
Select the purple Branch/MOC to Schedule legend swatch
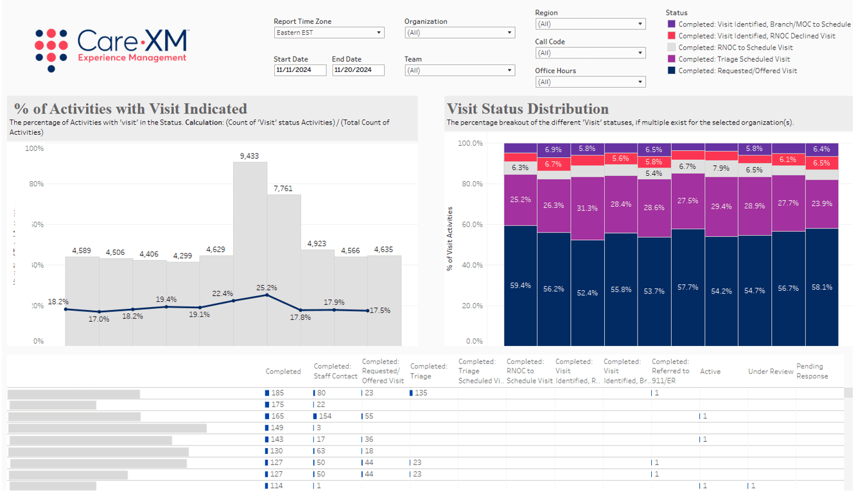[672, 24]
